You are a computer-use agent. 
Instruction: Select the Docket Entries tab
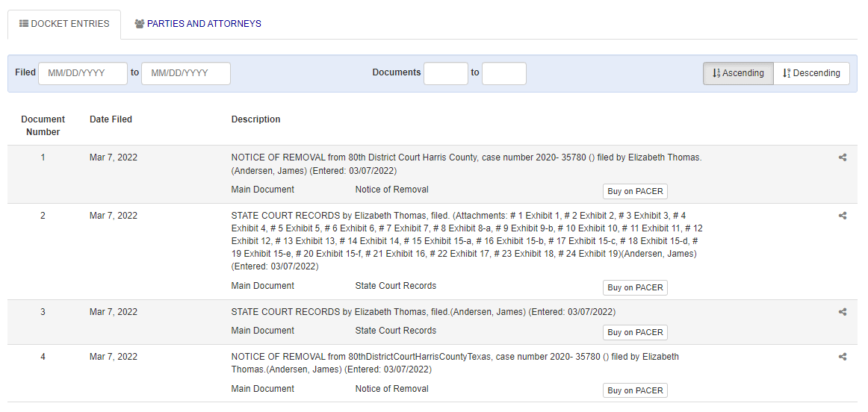click(x=64, y=24)
